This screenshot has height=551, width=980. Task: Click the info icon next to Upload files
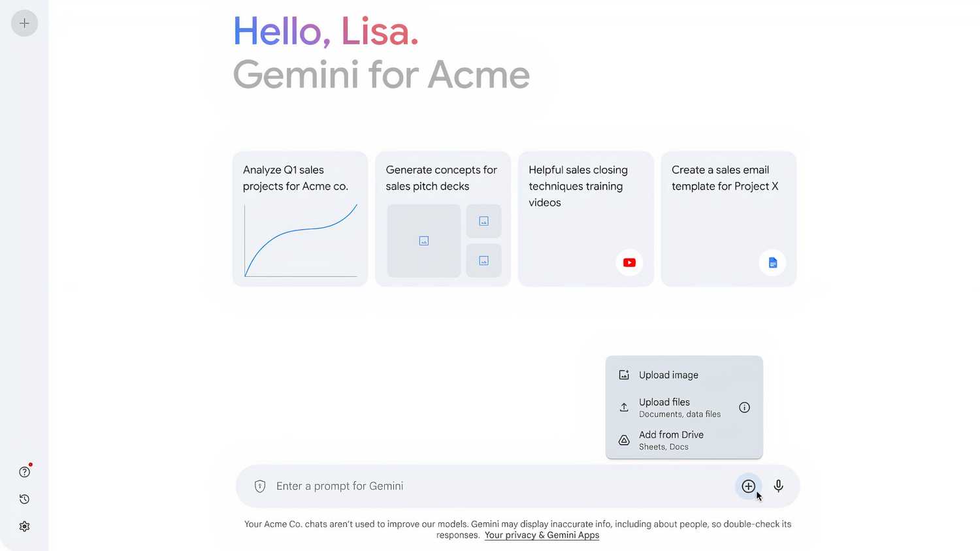tap(744, 407)
